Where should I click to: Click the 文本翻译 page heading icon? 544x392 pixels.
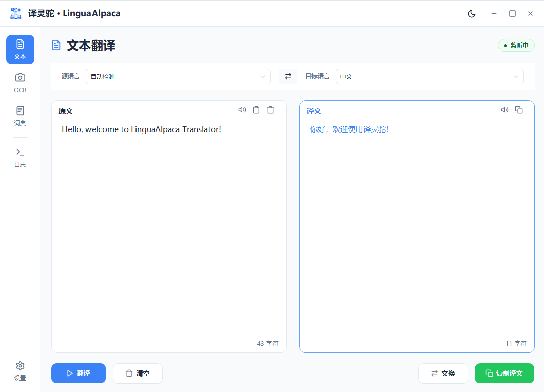pyautogui.click(x=56, y=46)
